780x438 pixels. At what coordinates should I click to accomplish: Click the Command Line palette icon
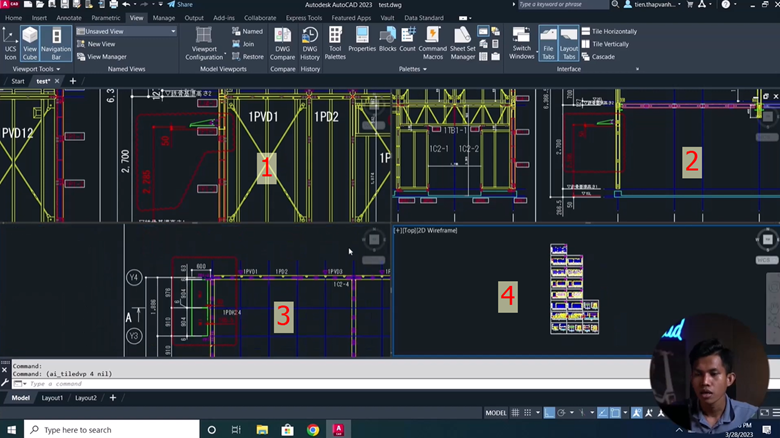[483, 31]
